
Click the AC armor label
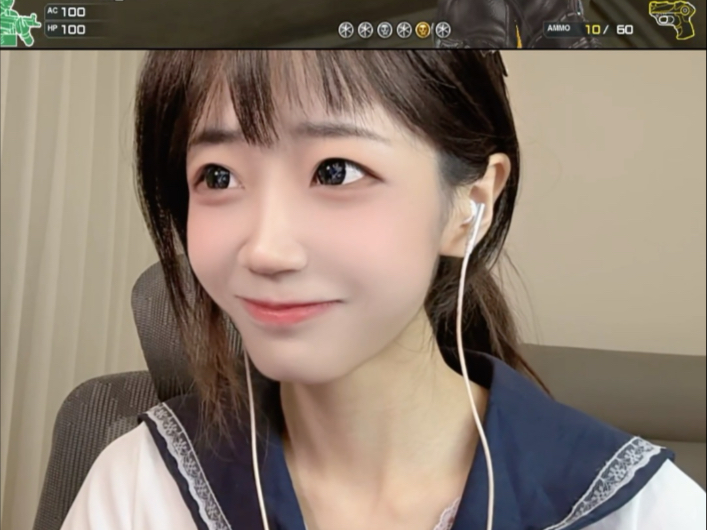[52, 11]
